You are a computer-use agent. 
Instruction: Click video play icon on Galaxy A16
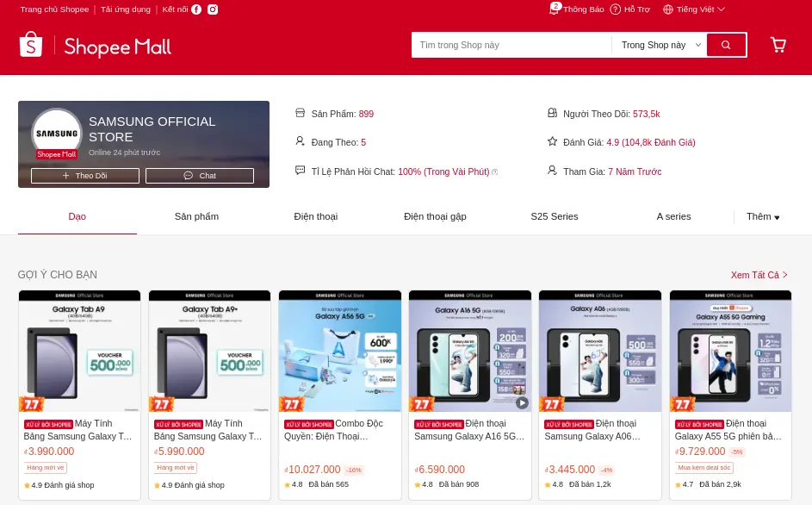[522, 402]
